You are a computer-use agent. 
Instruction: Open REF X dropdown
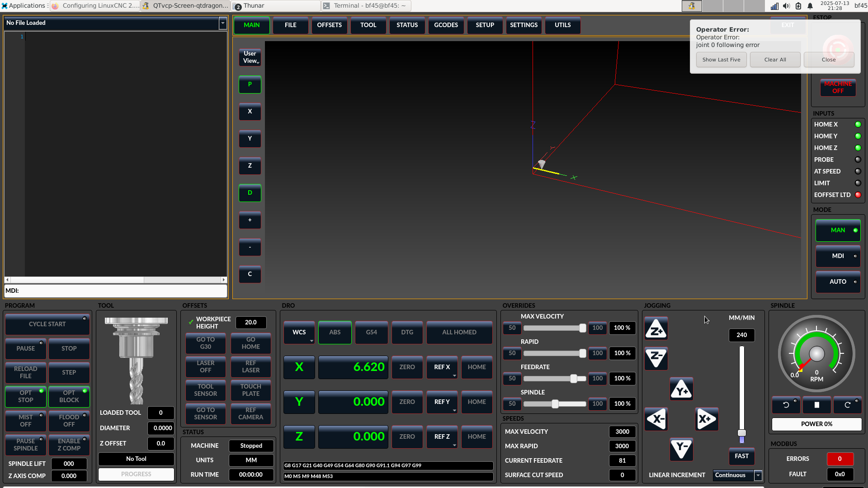pos(442,367)
